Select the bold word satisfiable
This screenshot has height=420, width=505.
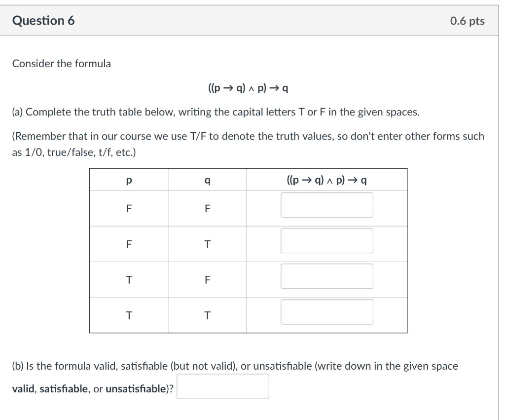(x=65, y=388)
